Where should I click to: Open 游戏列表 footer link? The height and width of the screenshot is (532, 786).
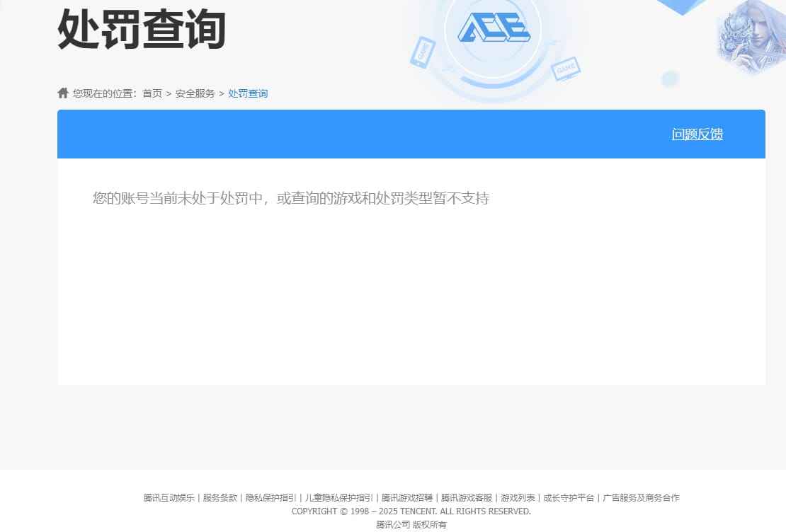tap(518, 498)
